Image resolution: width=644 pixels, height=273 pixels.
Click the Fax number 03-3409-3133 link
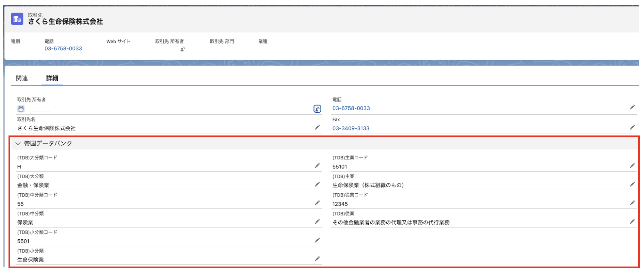[x=351, y=128]
